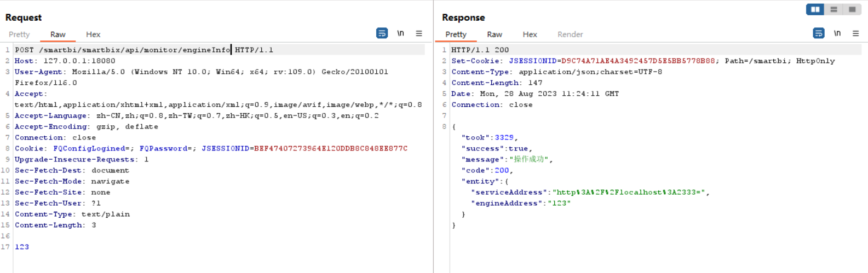Image resolution: width=868 pixels, height=273 pixels.
Task: Click the "entity" JSON key
Action: pyautogui.click(x=480, y=181)
